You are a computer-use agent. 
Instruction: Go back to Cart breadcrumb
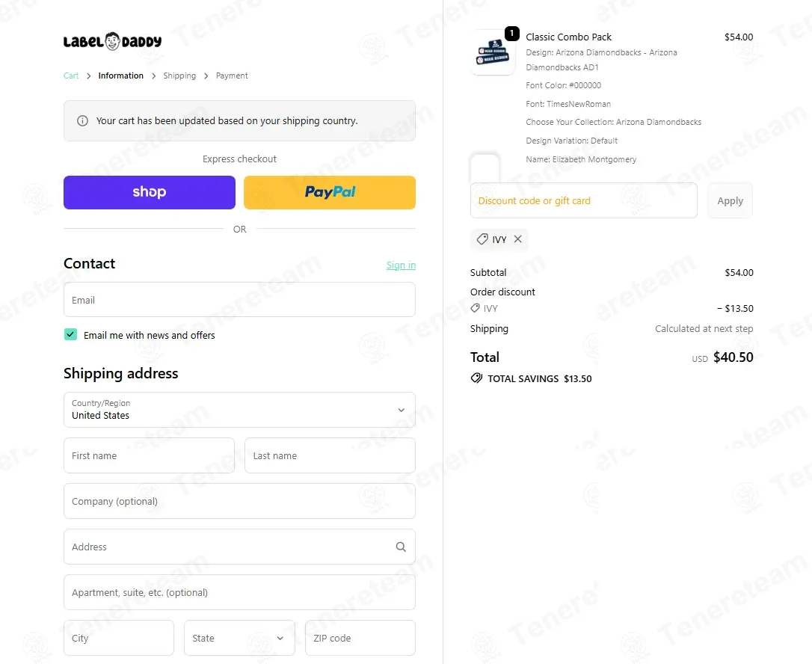(x=71, y=76)
